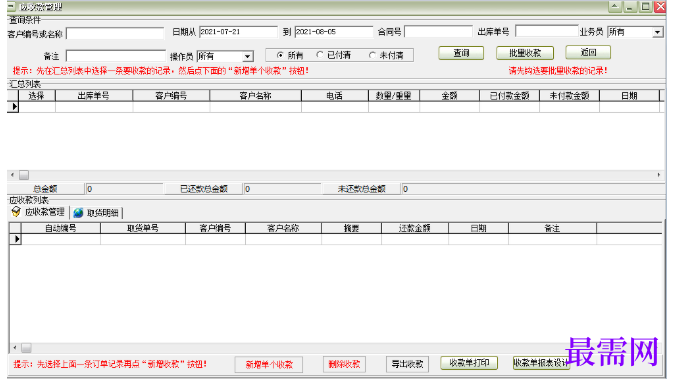This screenshot has height=383, width=677.
Task: Open the 操作员 dropdown
Action: [247, 57]
